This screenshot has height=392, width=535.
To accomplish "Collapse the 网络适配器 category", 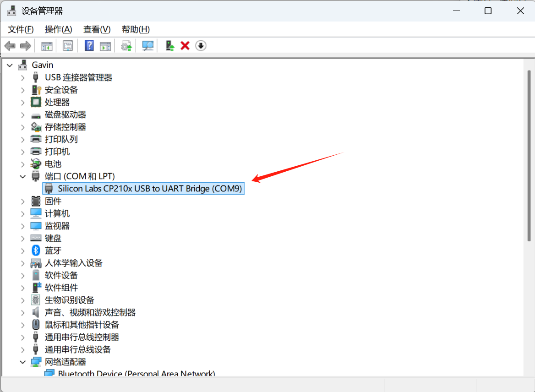I will (23, 362).
